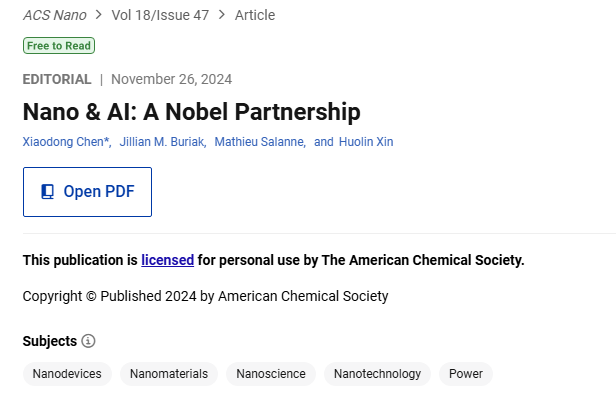Click chevron before Article breadcrumb
616x402 pixels.
pyautogui.click(x=222, y=15)
